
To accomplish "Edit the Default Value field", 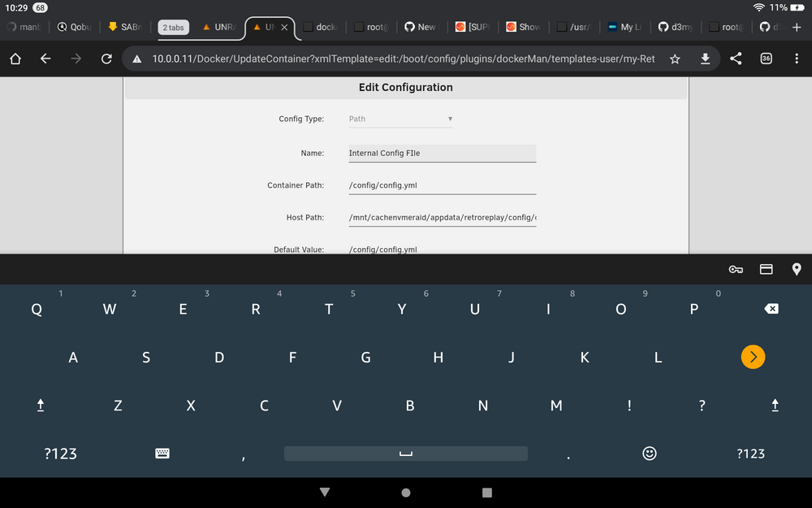I will click(x=443, y=250).
